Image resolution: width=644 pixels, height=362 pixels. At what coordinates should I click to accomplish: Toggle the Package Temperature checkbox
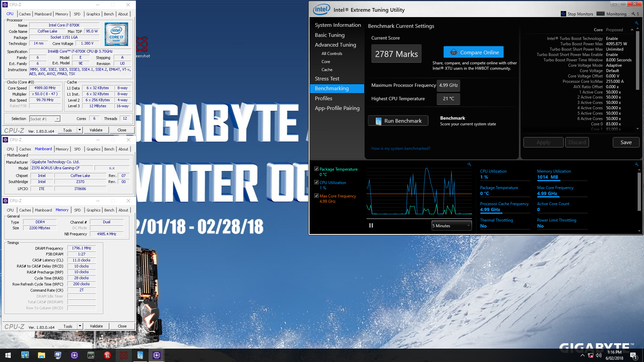click(x=316, y=169)
